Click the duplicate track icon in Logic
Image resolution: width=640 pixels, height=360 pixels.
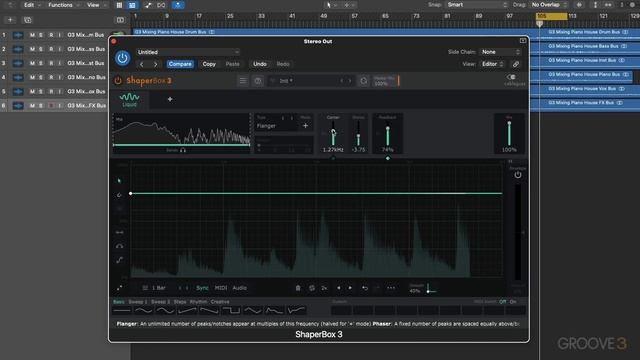click(x=27, y=20)
